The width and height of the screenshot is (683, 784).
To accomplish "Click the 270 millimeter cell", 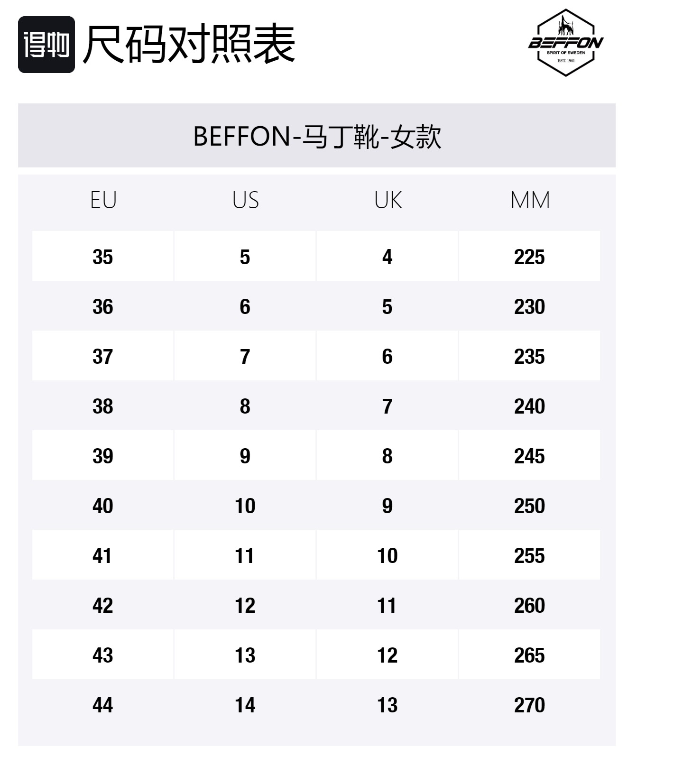I will 529,705.
